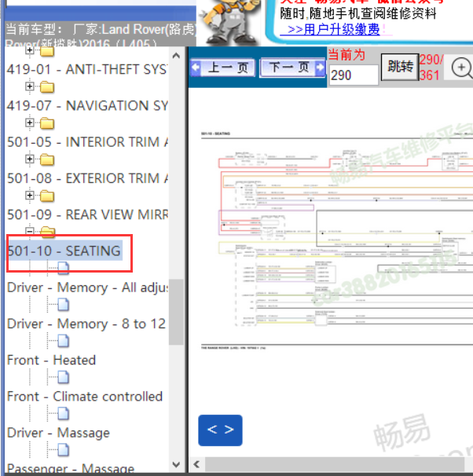Select Driver - Memory - 8 to 12 item
473x476 pixels.
tap(86, 324)
